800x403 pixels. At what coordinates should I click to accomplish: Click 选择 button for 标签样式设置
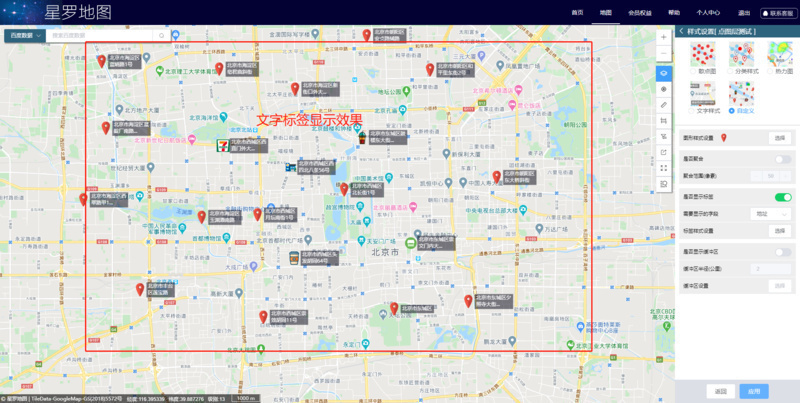(780, 231)
